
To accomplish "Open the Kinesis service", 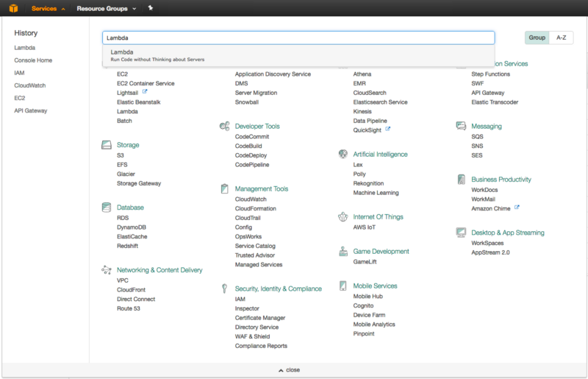I will point(362,112).
